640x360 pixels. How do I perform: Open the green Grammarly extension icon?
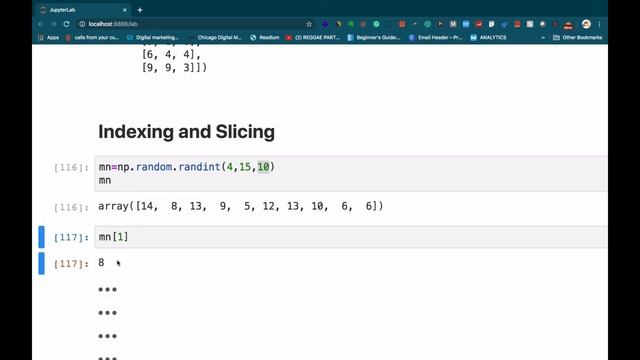pos(376,24)
